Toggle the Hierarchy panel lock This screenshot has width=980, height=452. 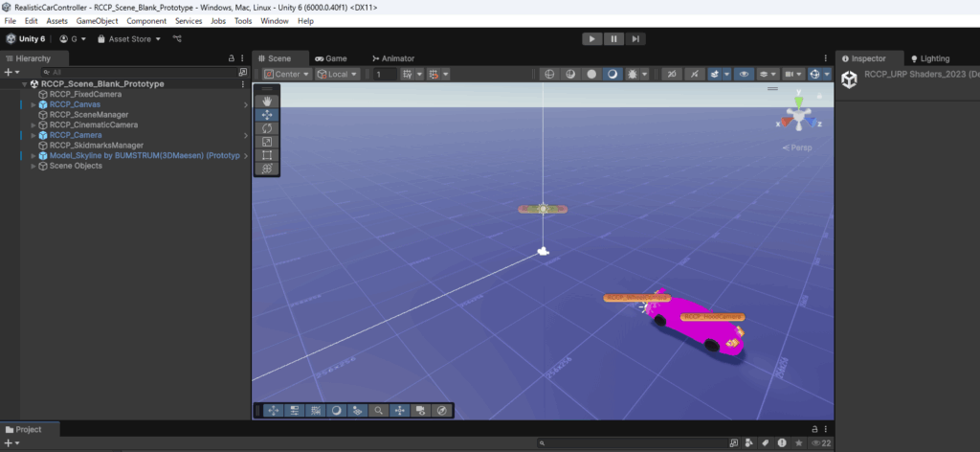231,58
